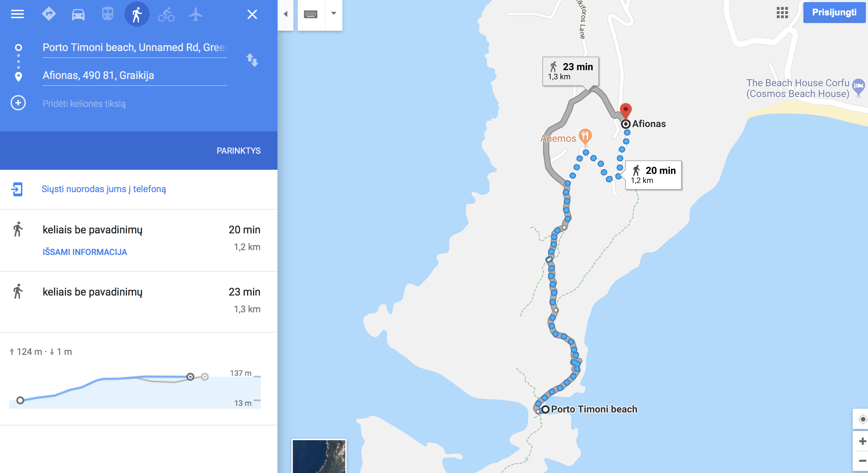The width and height of the screenshot is (868, 473).
Task: Select the 20 min walking route
Action: click(139, 240)
